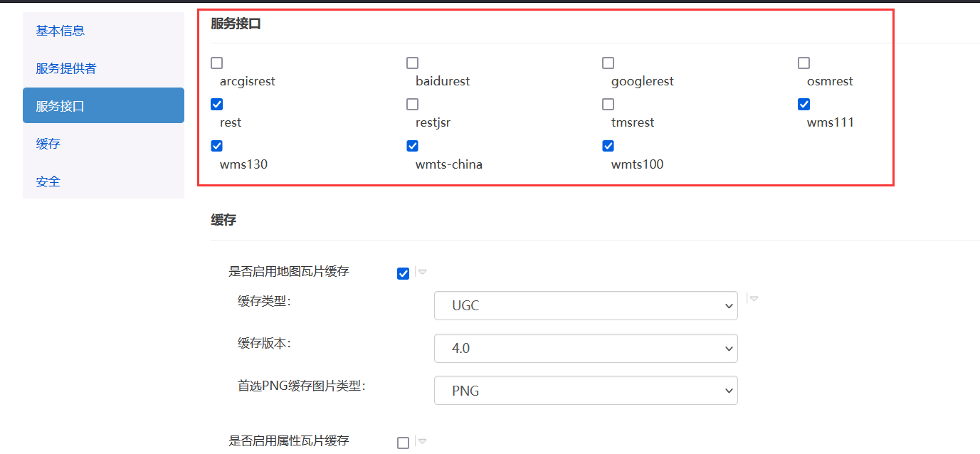The image size is (980, 454).
Task: Open the 缓存版本 4.0 dropdown
Action: [586, 349]
